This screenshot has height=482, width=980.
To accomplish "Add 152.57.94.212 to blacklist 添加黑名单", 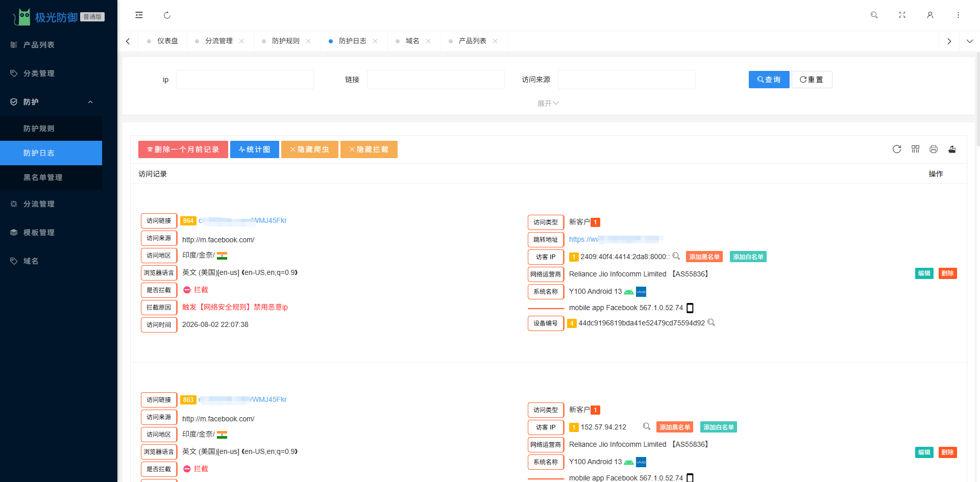I will click(x=675, y=427).
